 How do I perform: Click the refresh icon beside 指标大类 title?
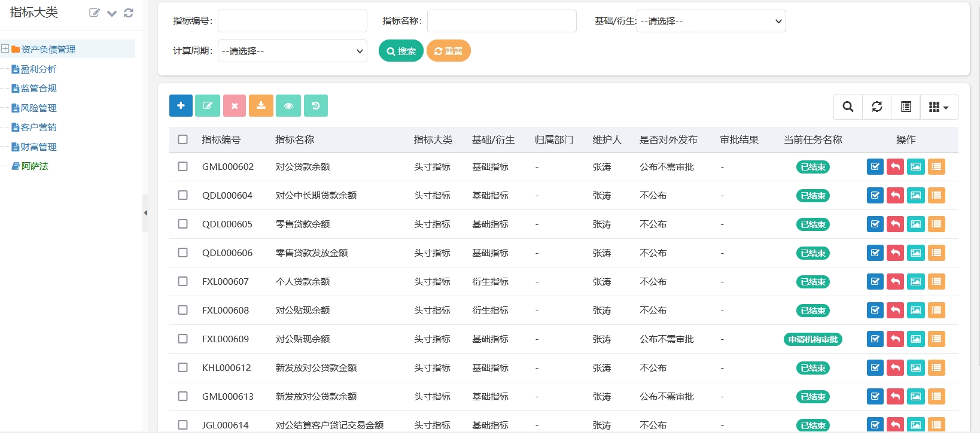128,13
